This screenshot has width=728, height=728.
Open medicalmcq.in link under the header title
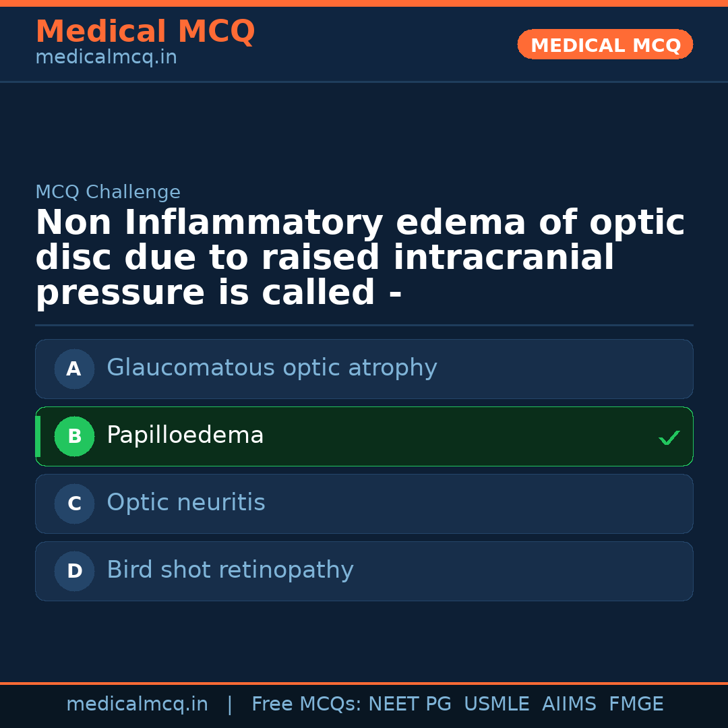pos(106,58)
